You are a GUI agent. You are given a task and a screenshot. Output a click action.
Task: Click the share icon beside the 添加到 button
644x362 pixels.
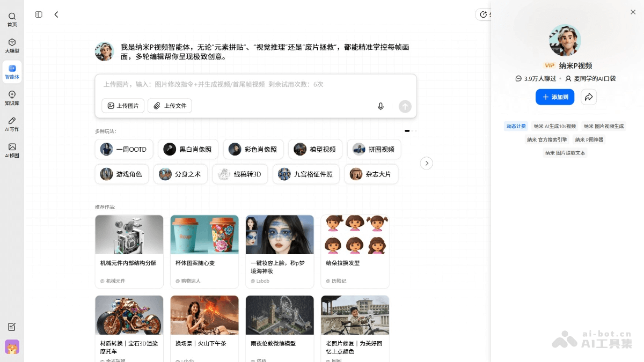pos(589,97)
